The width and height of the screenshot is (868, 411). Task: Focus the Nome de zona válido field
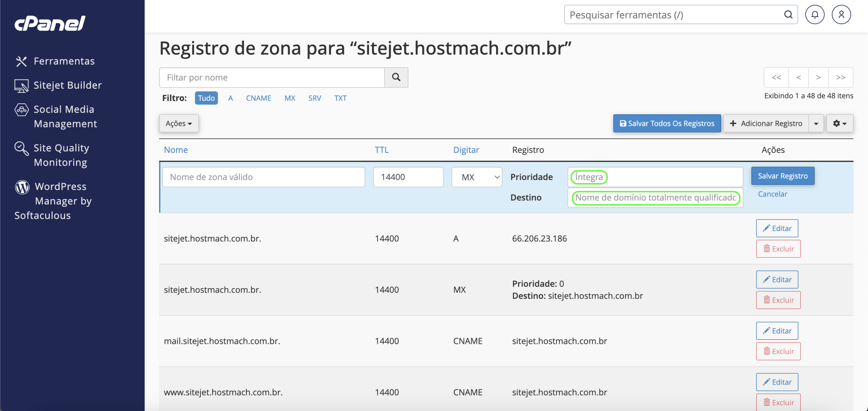click(x=264, y=177)
